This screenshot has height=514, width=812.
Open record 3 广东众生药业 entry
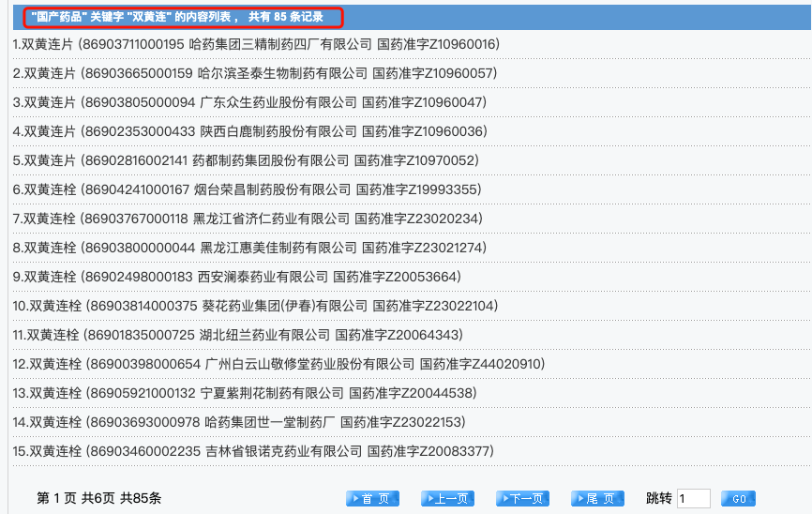(x=249, y=102)
